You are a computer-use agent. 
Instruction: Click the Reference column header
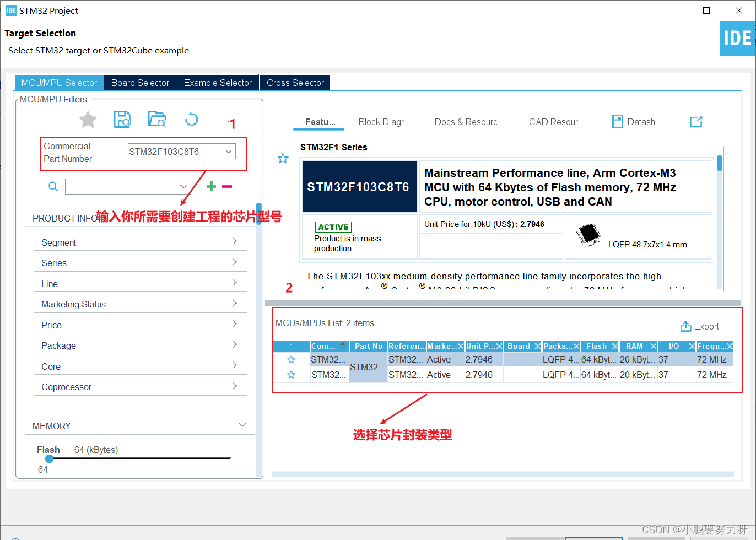407,346
